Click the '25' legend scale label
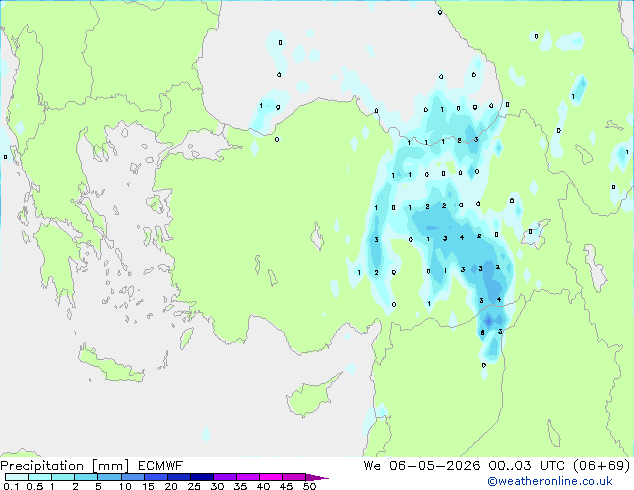This screenshot has height=490, width=634. coord(194,486)
